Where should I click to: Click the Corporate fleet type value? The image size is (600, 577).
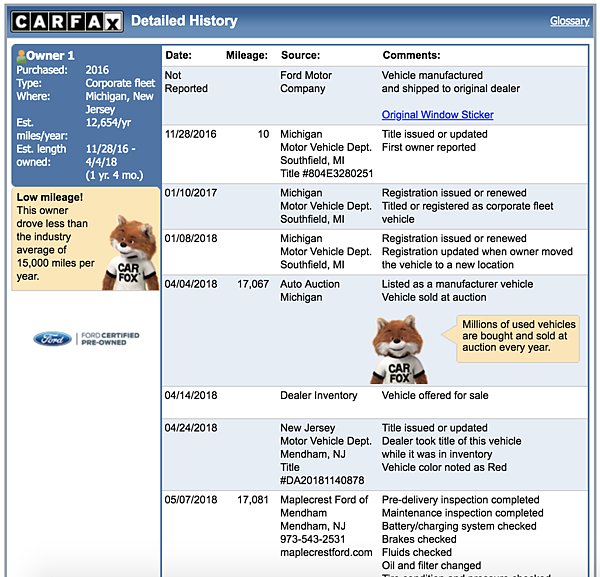coord(120,83)
